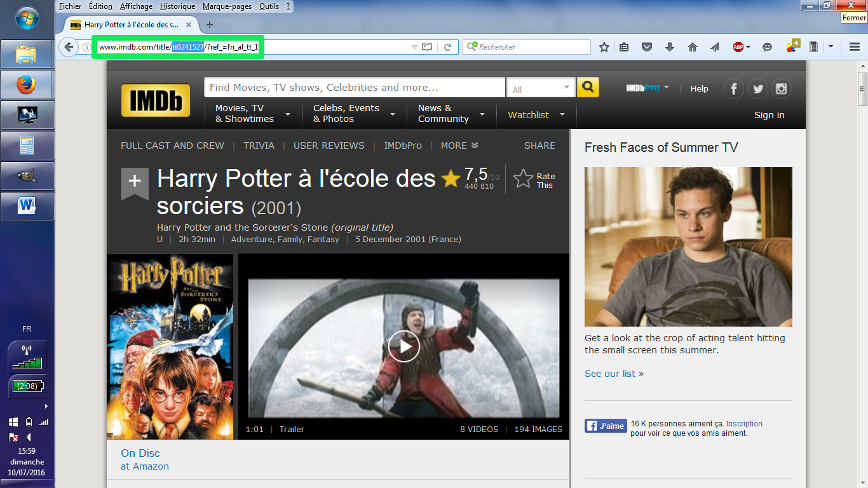868x488 pixels.
Task: Open the Marque-pages menu
Action: 227,6
